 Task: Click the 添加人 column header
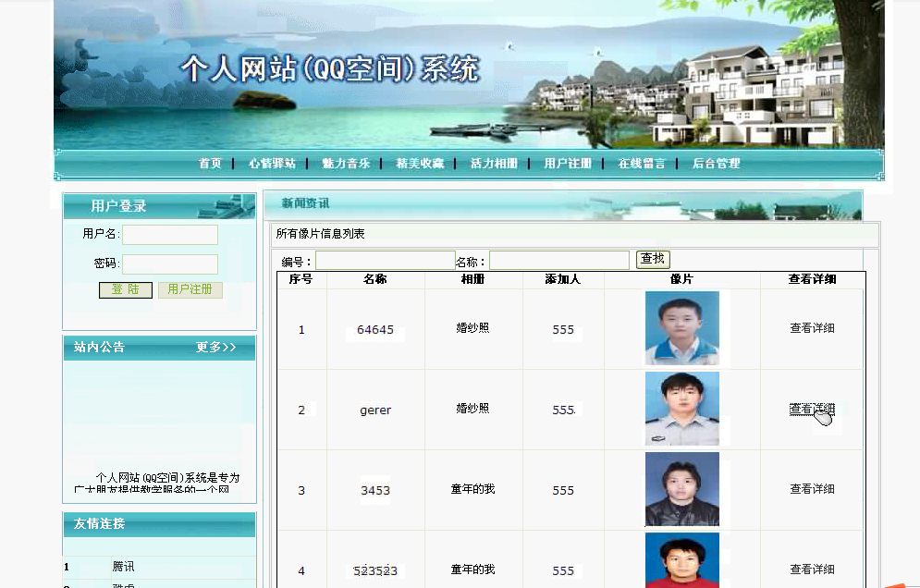(563, 279)
